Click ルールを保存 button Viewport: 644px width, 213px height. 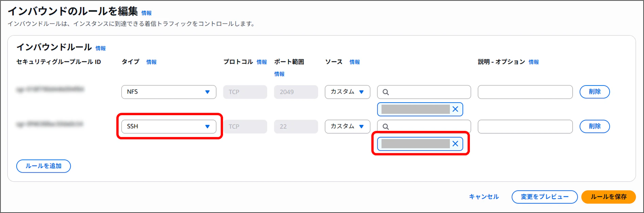[x=608, y=197]
